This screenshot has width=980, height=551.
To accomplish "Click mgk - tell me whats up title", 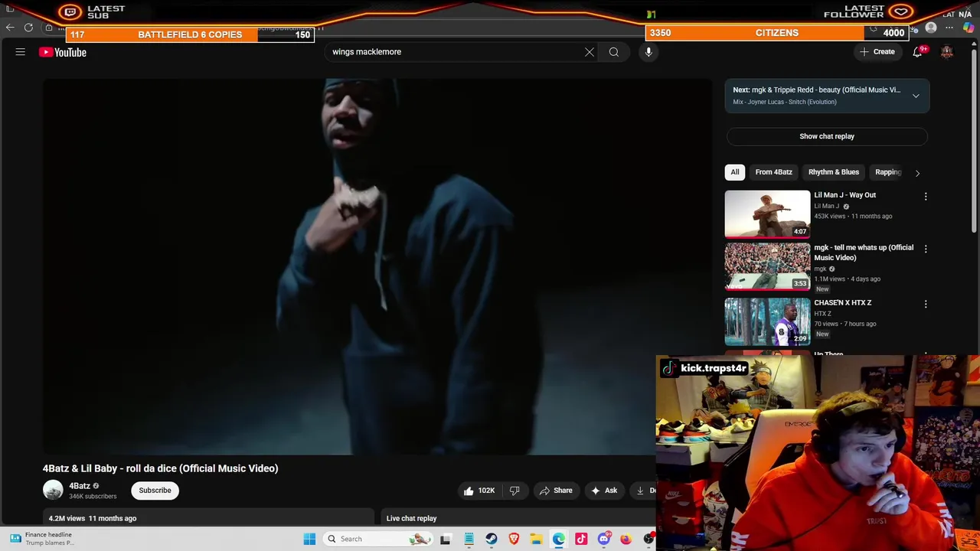I will (x=864, y=253).
